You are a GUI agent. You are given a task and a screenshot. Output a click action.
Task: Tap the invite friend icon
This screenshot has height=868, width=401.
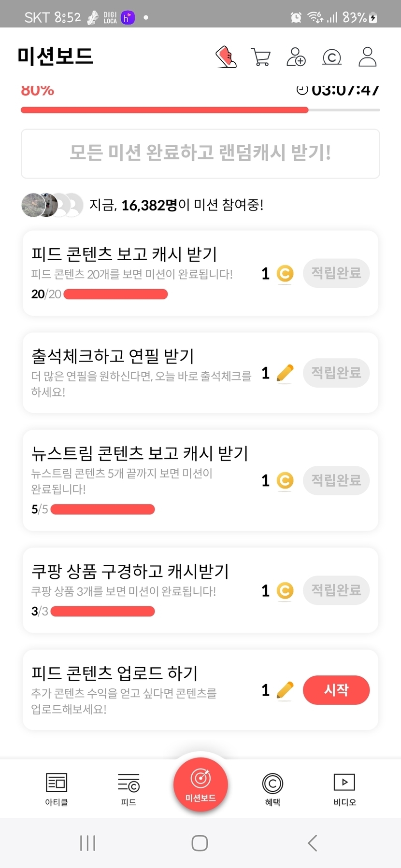[296, 57]
